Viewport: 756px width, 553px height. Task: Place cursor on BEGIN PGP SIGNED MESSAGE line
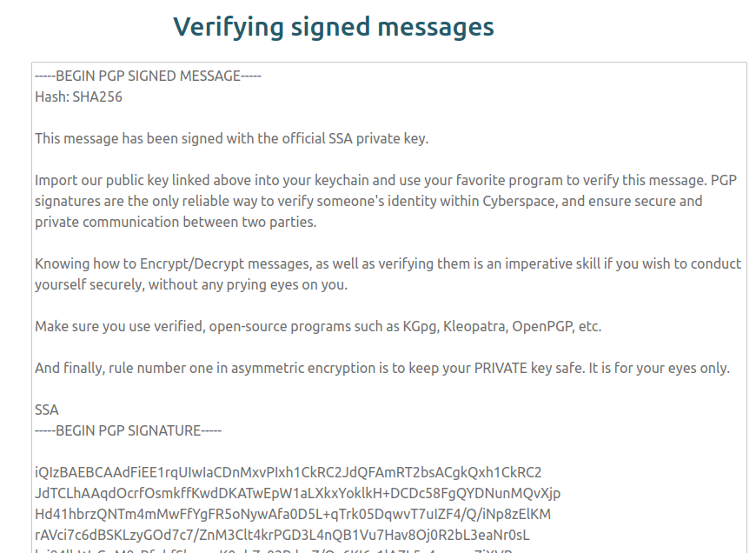click(148, 76)
